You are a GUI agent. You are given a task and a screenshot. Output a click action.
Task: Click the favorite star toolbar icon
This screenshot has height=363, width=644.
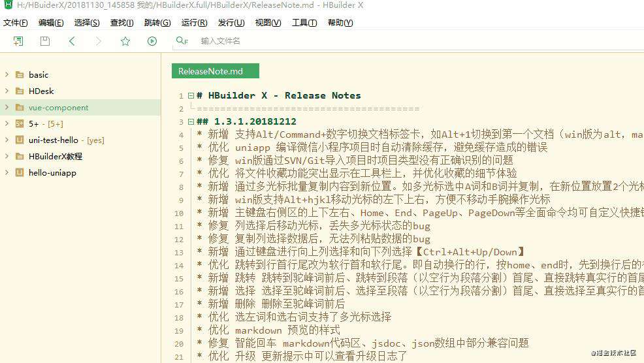[125, 41]
